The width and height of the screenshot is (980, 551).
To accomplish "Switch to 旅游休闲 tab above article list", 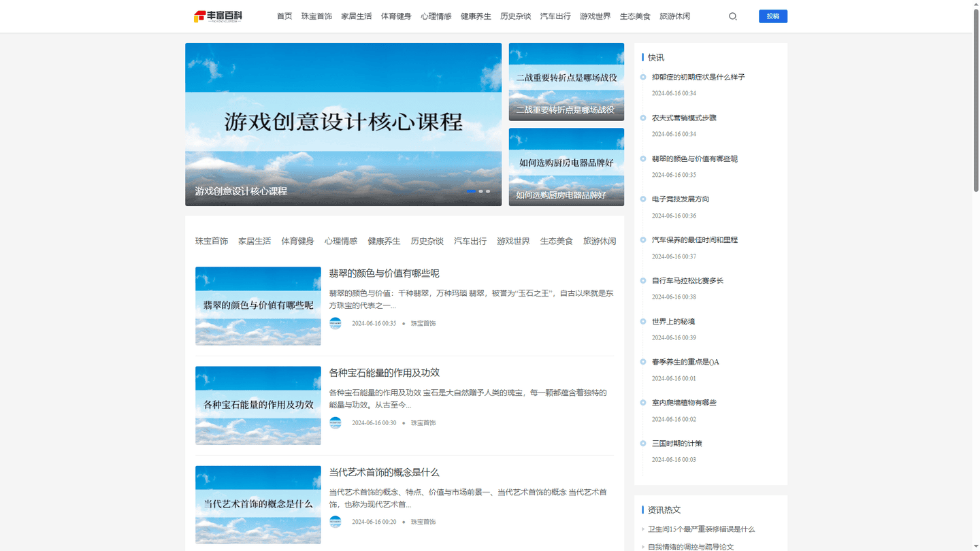I will point(600,241).
